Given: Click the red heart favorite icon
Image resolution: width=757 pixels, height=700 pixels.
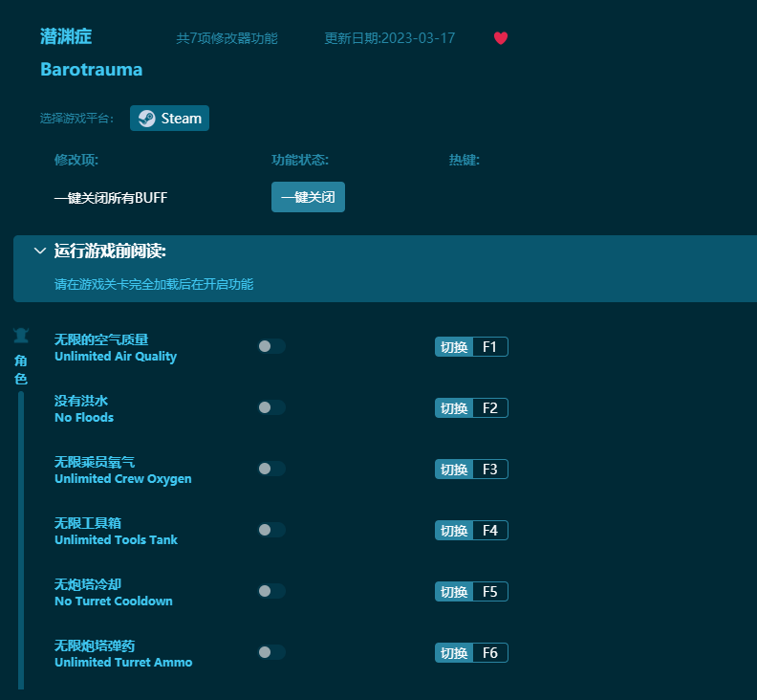Looking at the screenshot, I should (501, 38).
